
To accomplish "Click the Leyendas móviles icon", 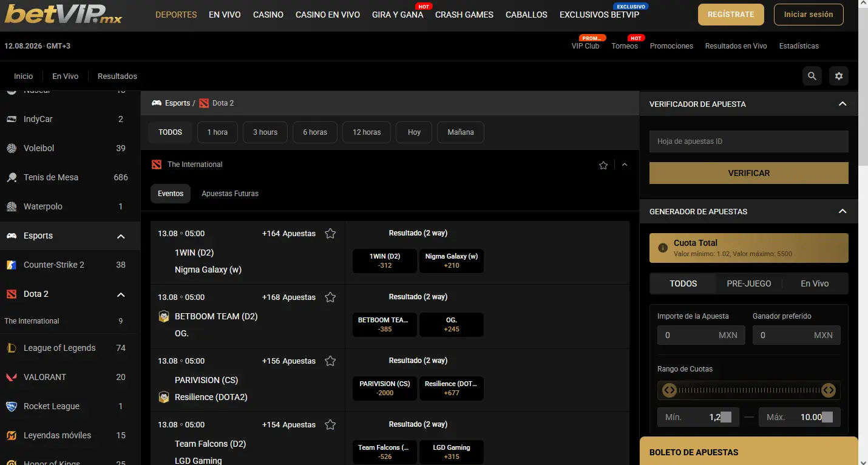I will pos(12,435).
